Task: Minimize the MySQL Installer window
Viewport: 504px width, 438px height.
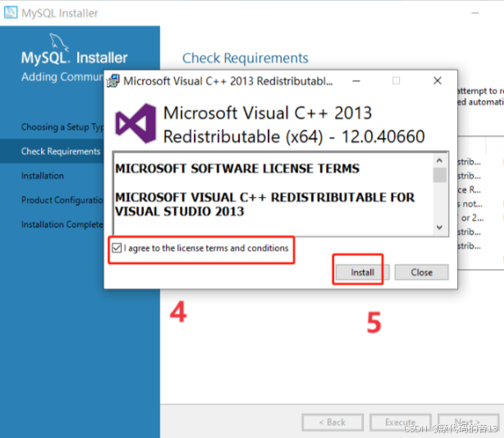Action: pyautogui.click(x=475, y=13)
